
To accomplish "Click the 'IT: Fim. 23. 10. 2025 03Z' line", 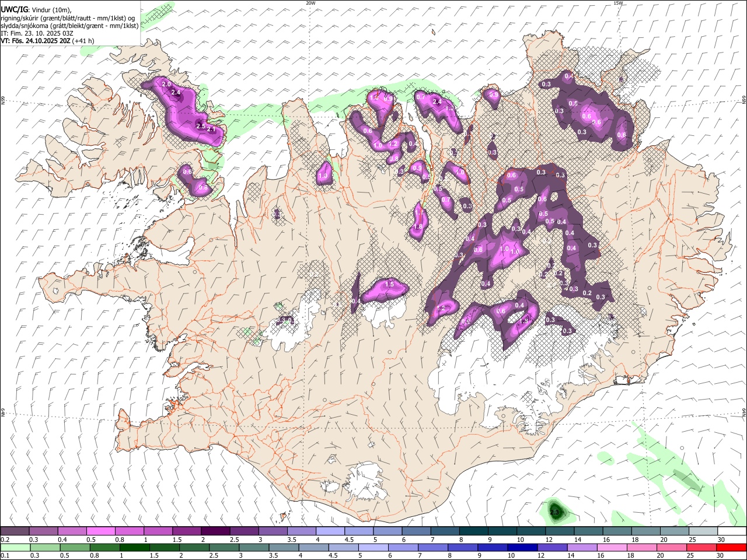I will click(37, 33).
